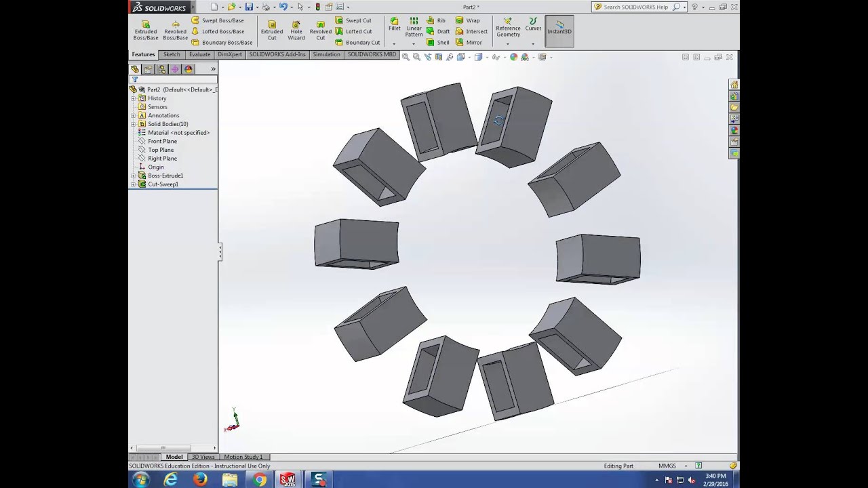Viewport: 868px width, 488px height.
Task: Open the Motion Study 1 tab
Action: pyautogui.click(x=243, y=457)
